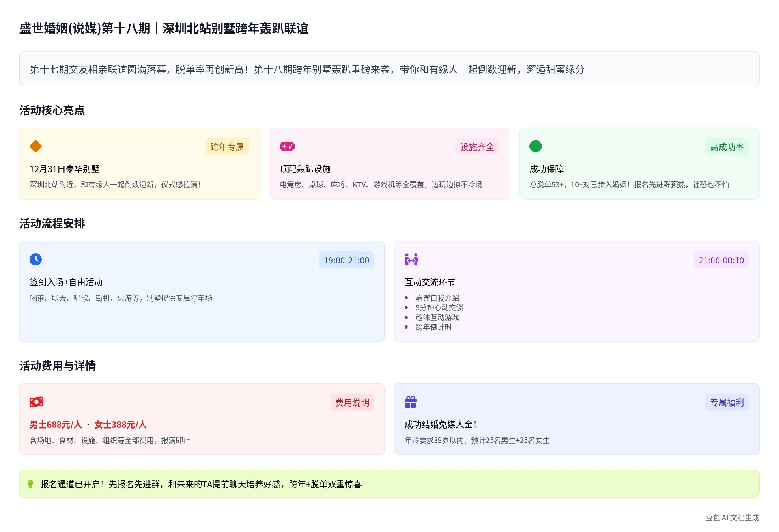Click the 专属福利 badge

click(727, 403)
